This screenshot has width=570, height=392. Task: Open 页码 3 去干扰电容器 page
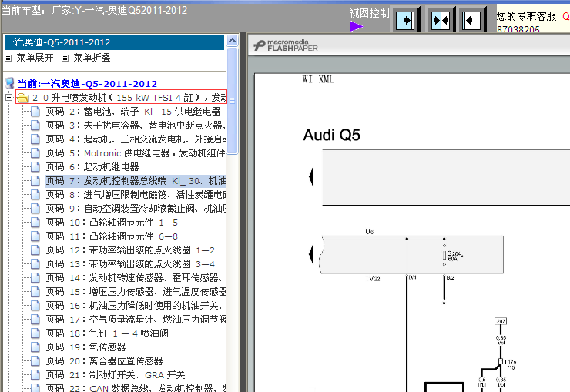click(136, 126)
